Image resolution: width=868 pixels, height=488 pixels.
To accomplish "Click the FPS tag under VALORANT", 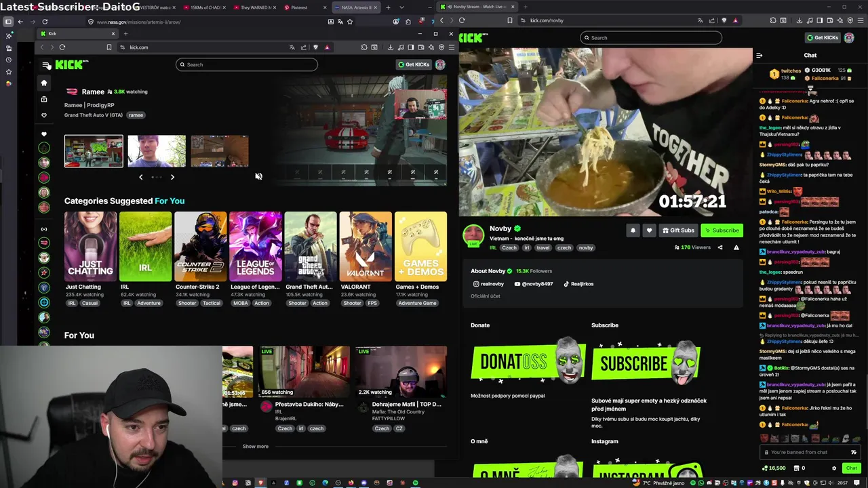I will coord(372,303).
